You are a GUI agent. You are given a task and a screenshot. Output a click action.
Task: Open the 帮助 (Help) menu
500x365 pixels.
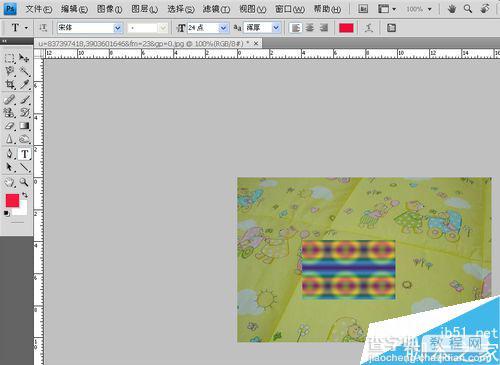(327, 9)
